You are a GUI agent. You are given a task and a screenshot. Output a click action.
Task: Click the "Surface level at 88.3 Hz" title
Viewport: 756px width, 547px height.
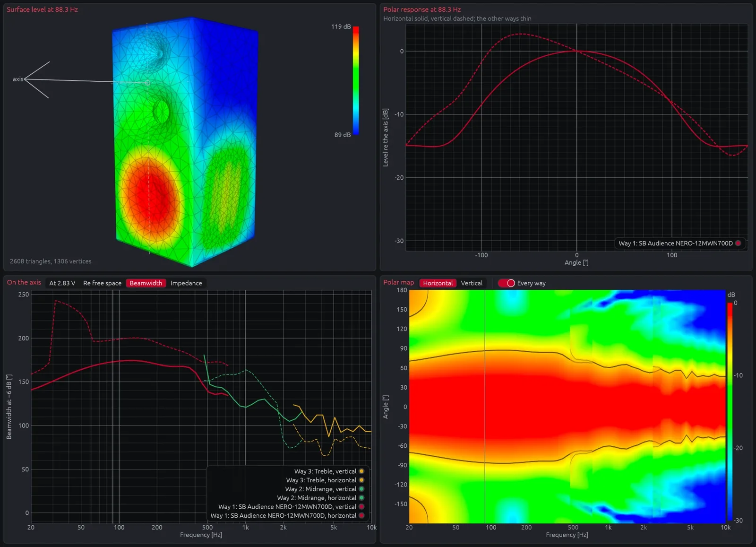click(x=42, y=9)
